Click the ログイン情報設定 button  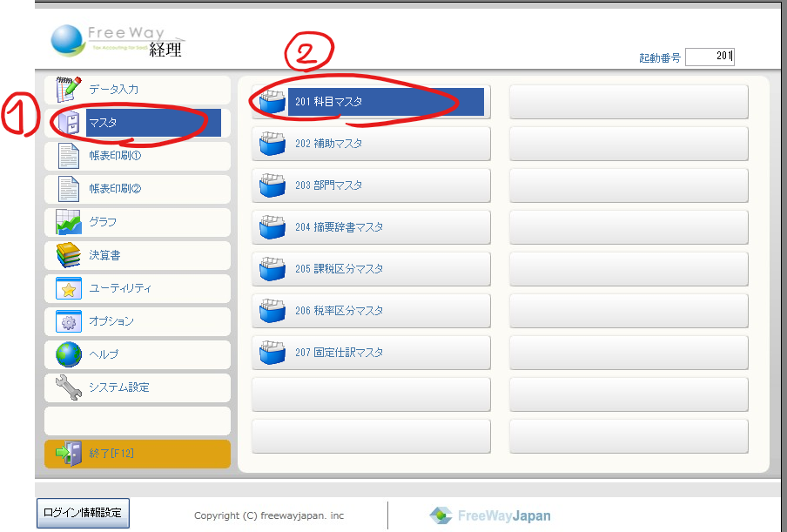point(83,513)
